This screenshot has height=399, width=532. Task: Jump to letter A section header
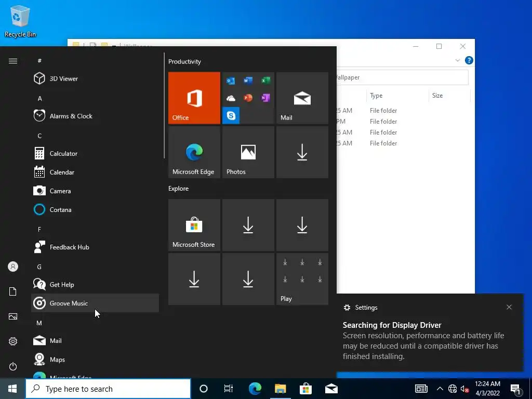[39, 98]
